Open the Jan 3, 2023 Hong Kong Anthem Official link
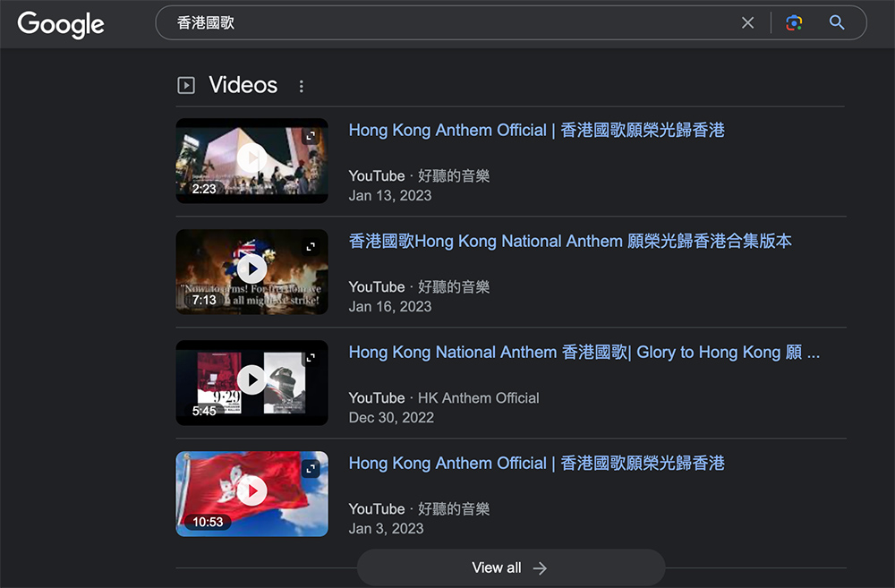Image resolution: width=895 pixels, height=588 pixels. (x=536, y=464)
